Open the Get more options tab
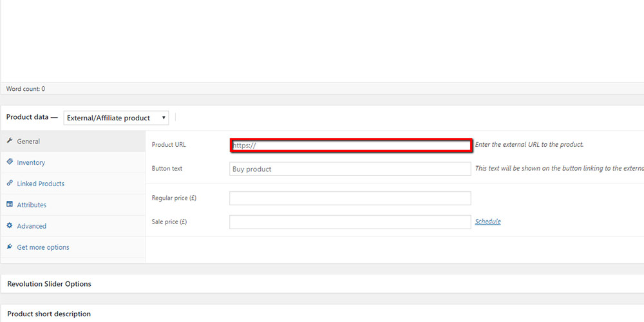644x322 pixels. 73,247
